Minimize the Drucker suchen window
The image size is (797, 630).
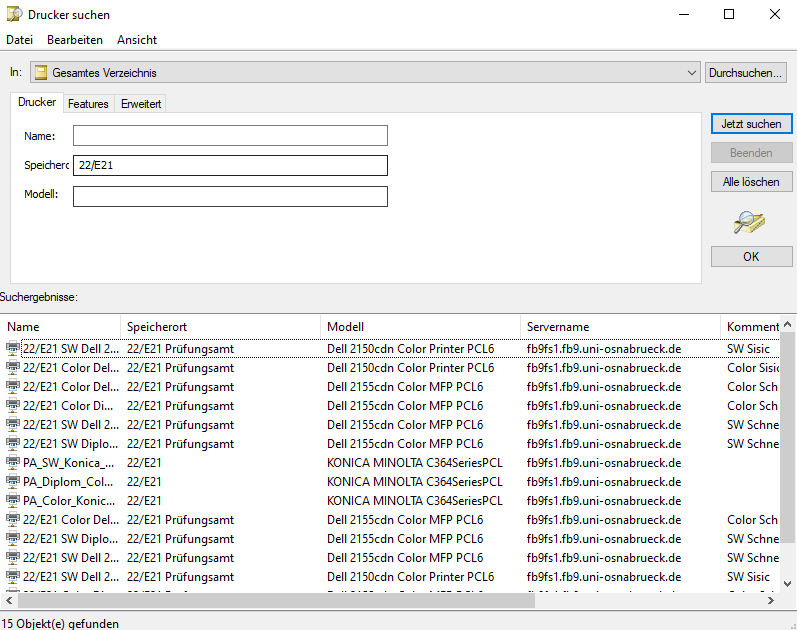[684, 14]
